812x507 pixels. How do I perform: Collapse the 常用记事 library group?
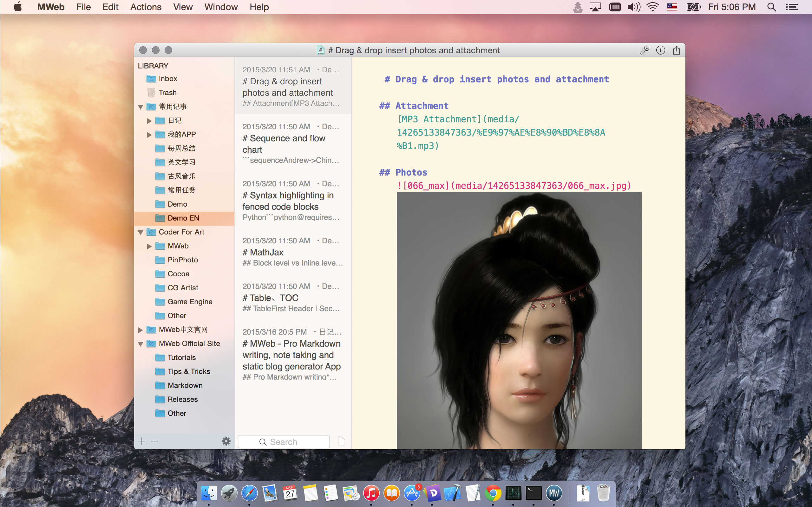pos(141,107)
